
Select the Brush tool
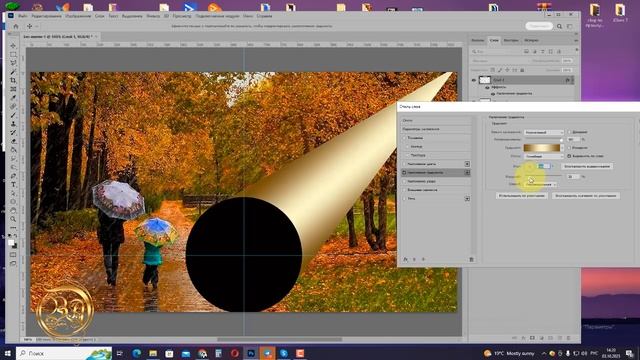pos(13,115)
